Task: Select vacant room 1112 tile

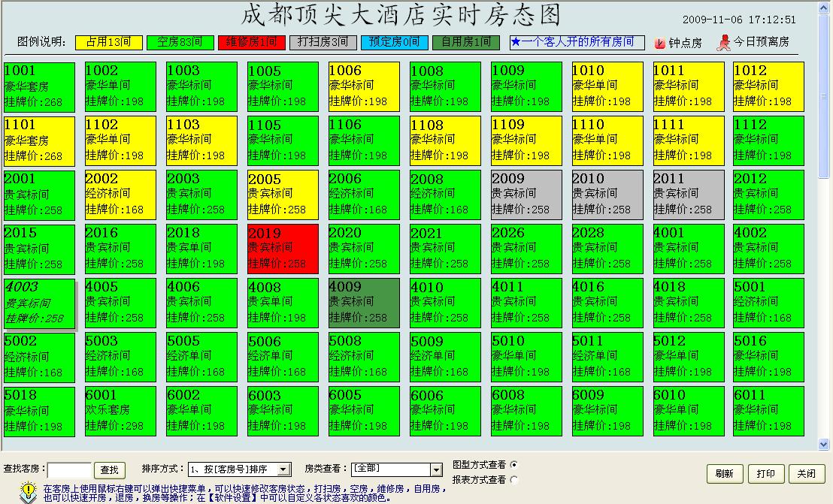Action: point(768,141)
